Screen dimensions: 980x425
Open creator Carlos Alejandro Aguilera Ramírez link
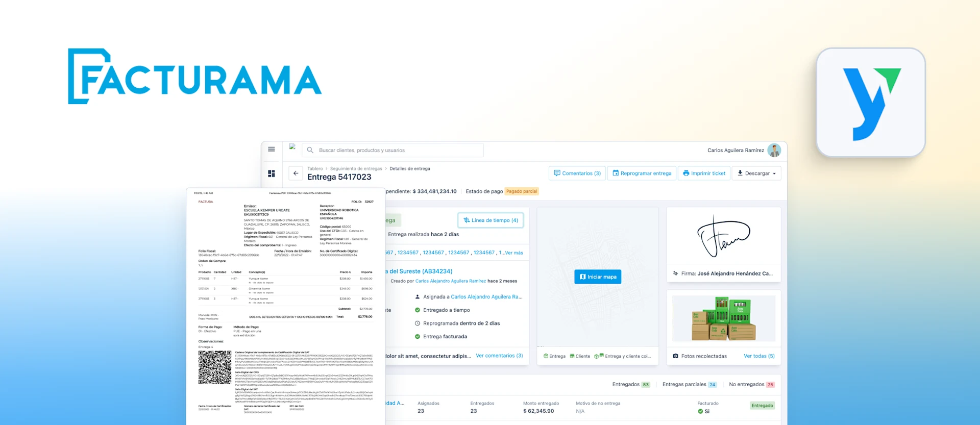pyautogui.click(x=451, y=281)
